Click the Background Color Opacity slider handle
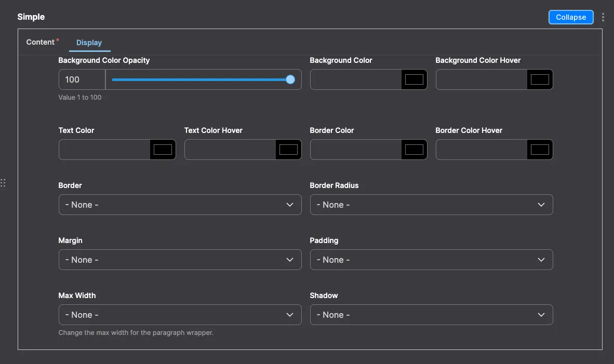This screenshot has height=364, width=614. point(290,79)
